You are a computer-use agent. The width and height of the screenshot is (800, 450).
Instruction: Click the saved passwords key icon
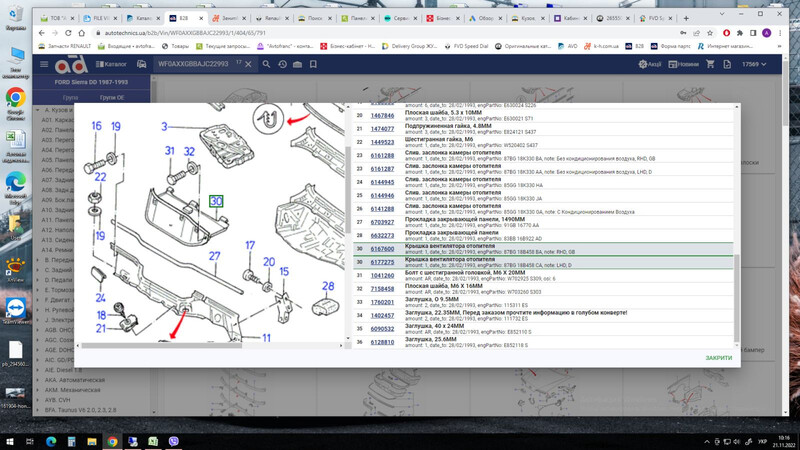[683, 33]
